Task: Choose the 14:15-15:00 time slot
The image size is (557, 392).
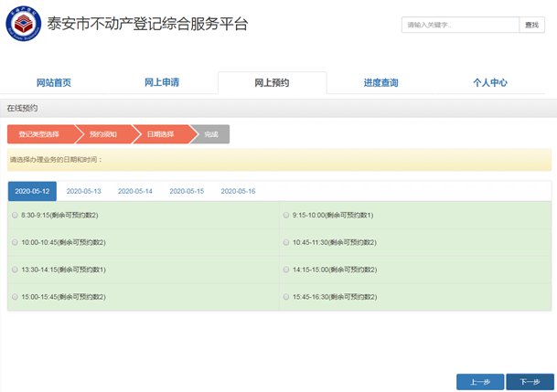Action: point(286,270)
